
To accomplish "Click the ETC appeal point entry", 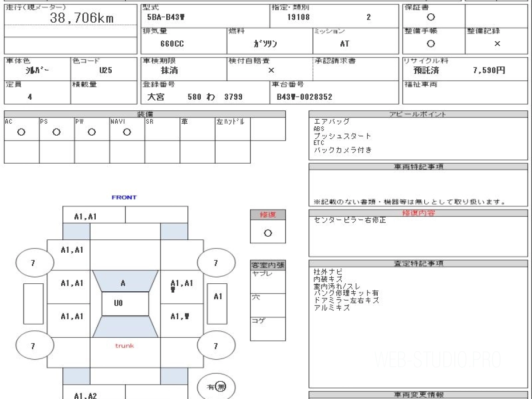I will pos(319,143).
